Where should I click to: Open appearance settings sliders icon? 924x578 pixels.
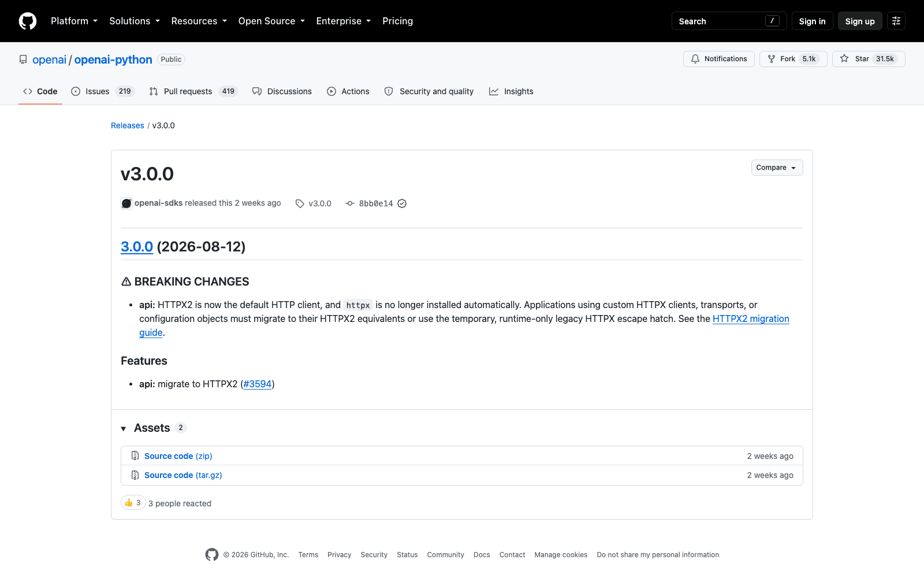coord(896,21)
